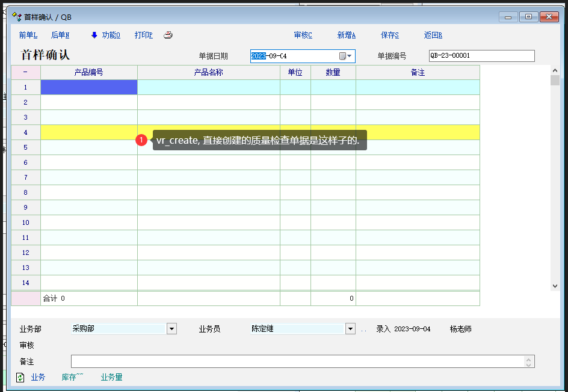The image size is (568, 392).
Task: Click the green refresh icon beside 业务
Action: click(x=20, y=377)
